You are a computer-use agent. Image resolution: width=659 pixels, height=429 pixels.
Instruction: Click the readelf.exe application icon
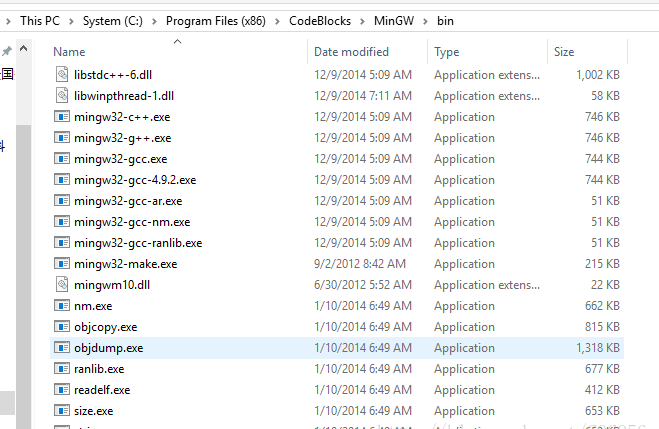62,390
